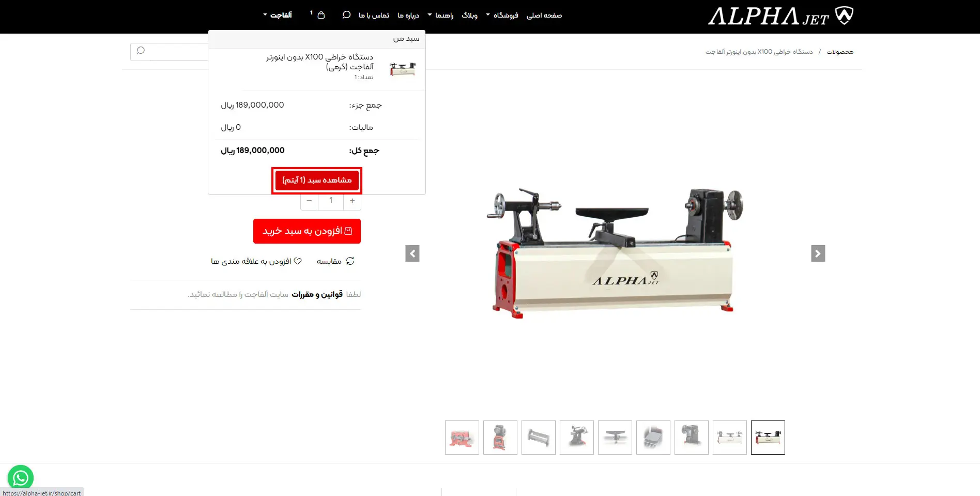Open WhatsApp chat bubble icon

21,477
